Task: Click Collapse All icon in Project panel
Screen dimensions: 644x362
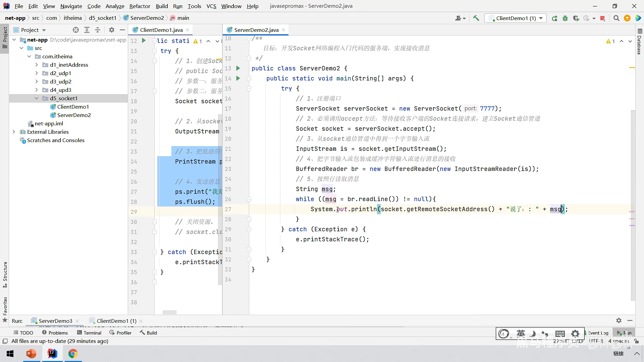Action: coord(98,30)
